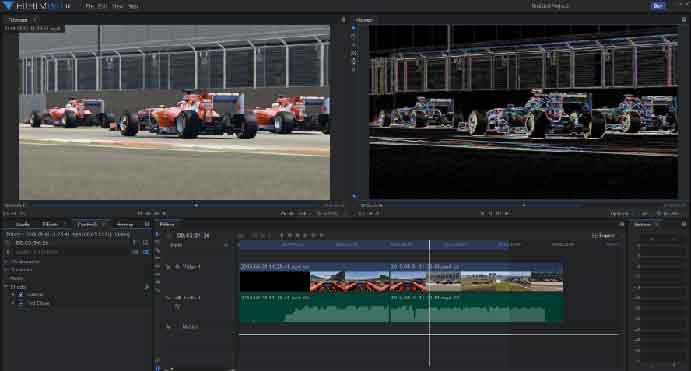Select the second video clip on Video 1

tap(476, 278)
